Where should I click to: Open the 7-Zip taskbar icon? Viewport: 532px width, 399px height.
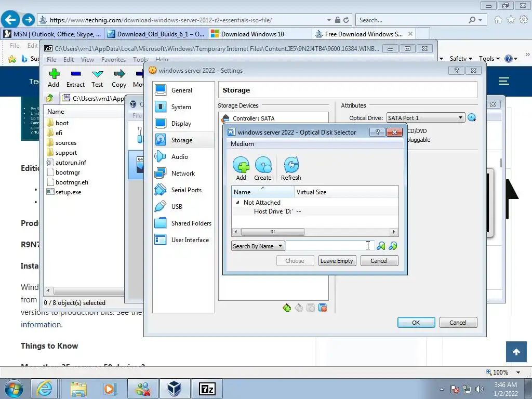point(207,389)
